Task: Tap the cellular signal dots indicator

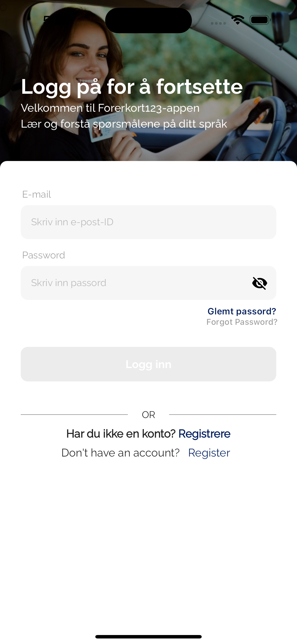Action: point(218,23)
